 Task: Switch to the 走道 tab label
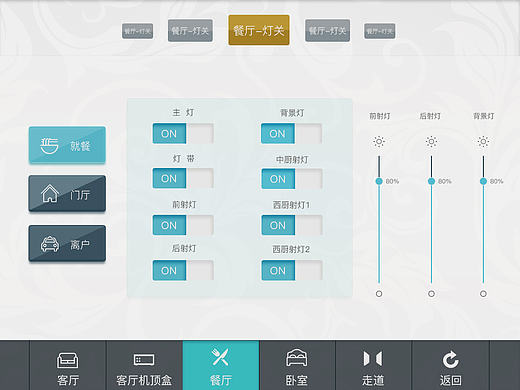coord(373,380)
